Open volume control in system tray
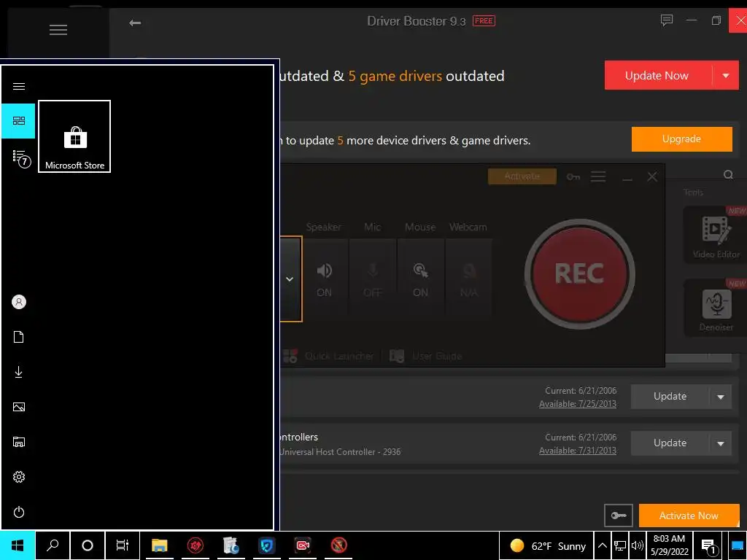The height and width of the screenshot is (560, 747). pos(637,545)
